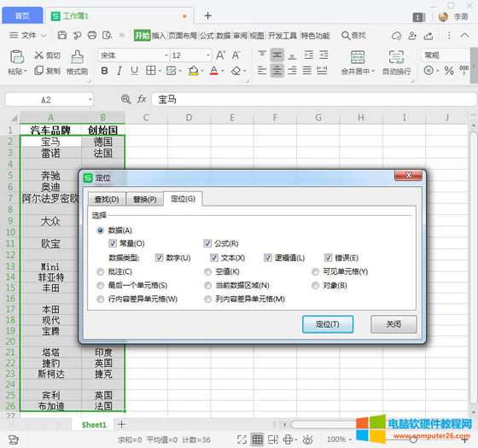
Task: Open the font name dropdown 宋体
Action: click(x=166, y=55)
